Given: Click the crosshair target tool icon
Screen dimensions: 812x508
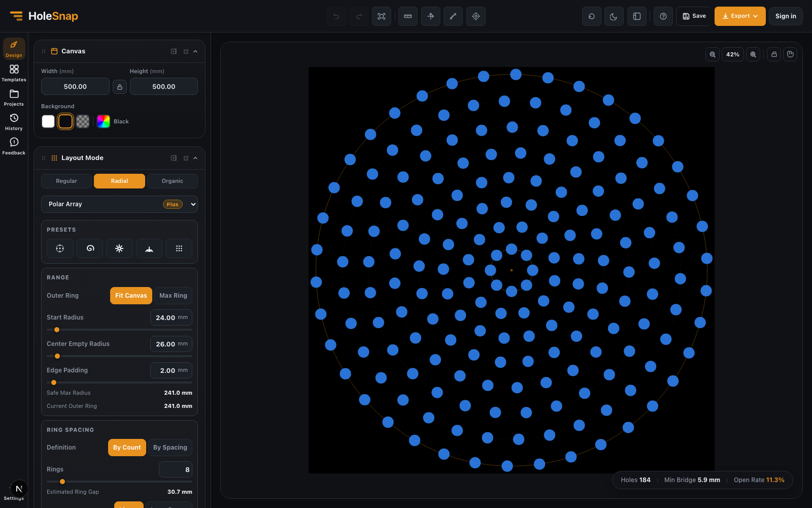Looking at the screenshot, I should pyautogui.click(x=476, y=16).
